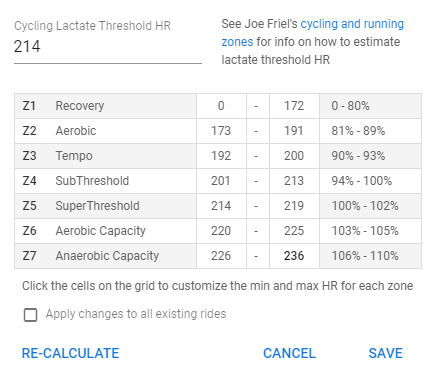Screen dimensions: 434x377
Task: Enable Apply changes to all existing rides
Action: pos(31,315)
